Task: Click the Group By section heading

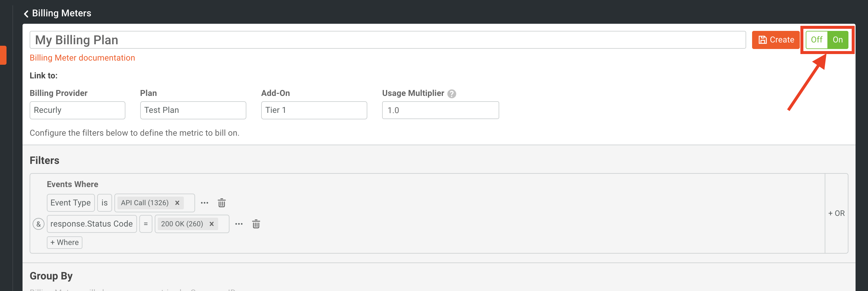Action: point(51,276)
